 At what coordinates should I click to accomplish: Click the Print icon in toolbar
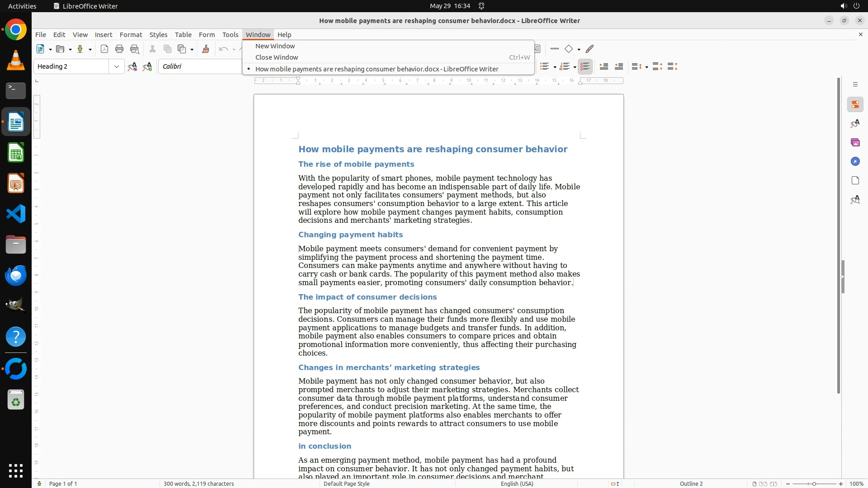[x=119, y=49]
